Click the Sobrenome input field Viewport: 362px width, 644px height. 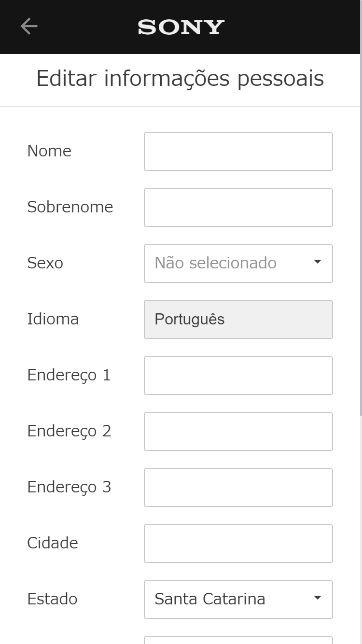[238, 207]
